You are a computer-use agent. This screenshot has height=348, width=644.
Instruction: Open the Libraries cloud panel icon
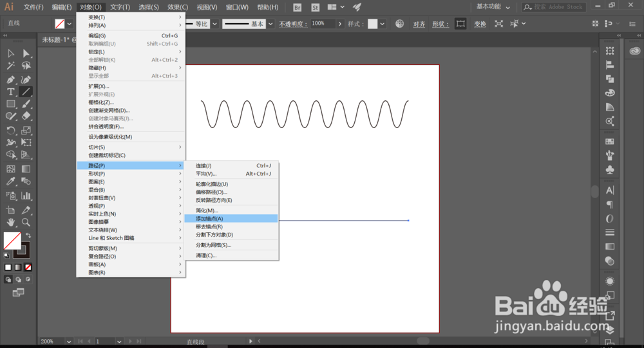point(635,51)
